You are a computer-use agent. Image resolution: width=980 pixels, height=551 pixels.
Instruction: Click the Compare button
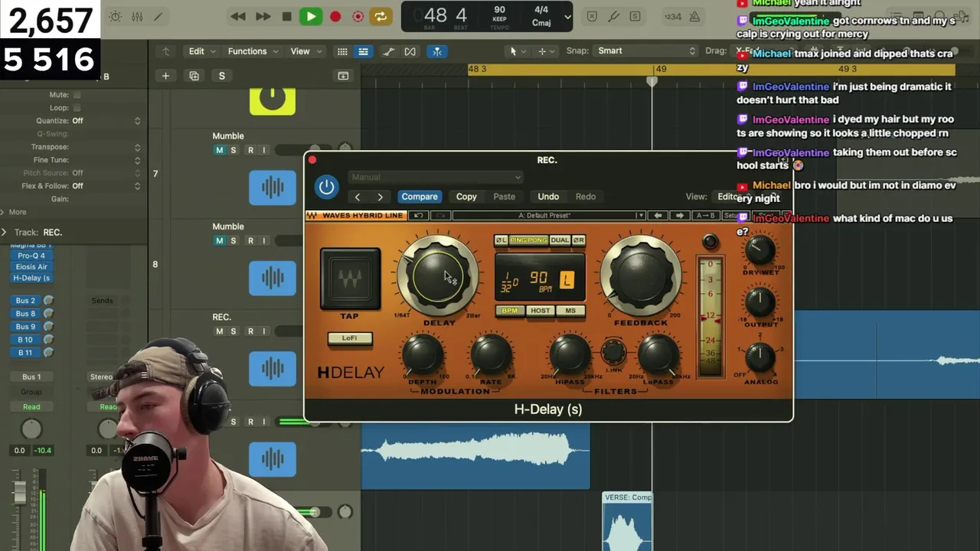(x=420, y=197)
